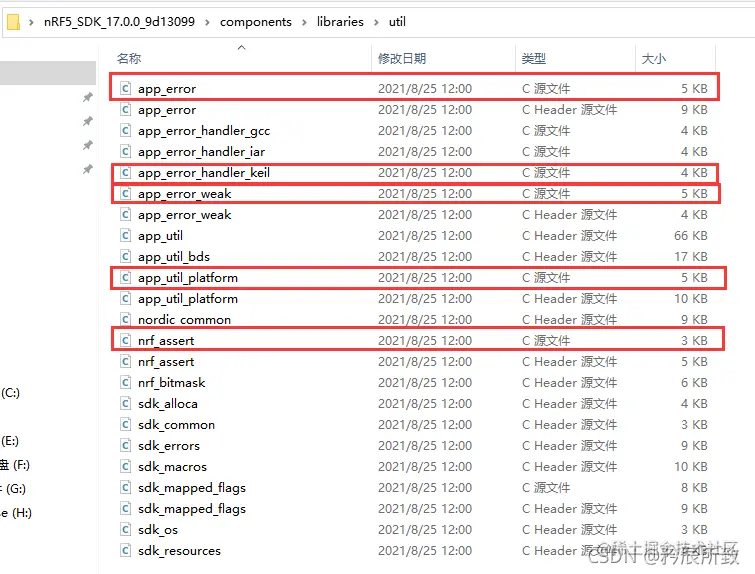Select sdk_mapped_flags header file (9 KB)
This screenshot has height=574, width=755.
(x=414, y=509)
